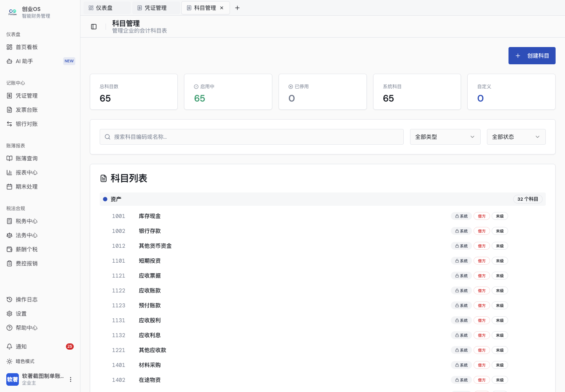Click the 搜索科目编码或名称 search field

tap(252, 137)
